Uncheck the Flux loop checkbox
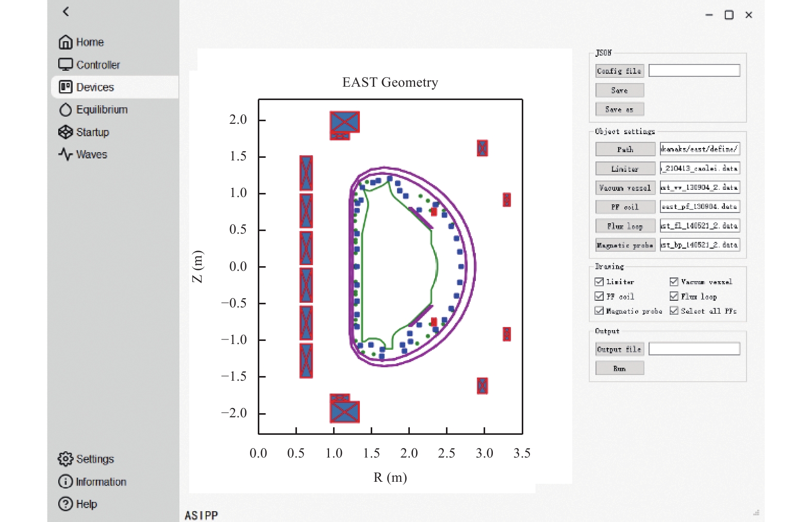Image resolution: width=812 pixels, height=522 pixels. 674,296
